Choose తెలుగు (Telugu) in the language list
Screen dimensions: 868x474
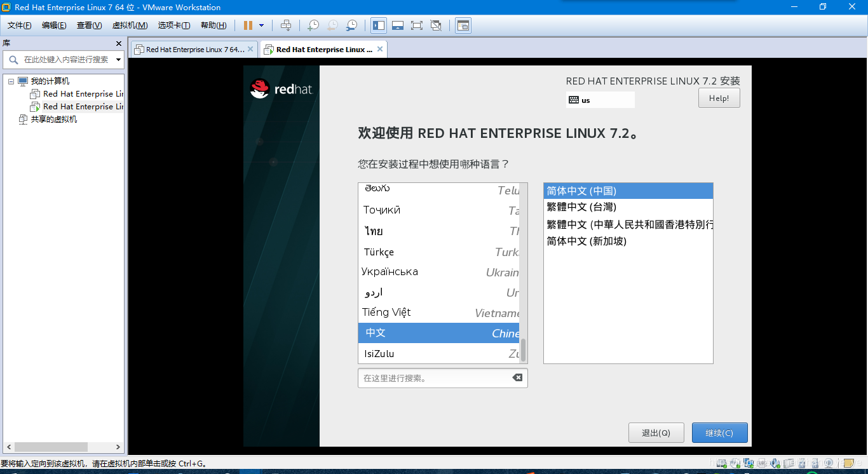438,190
